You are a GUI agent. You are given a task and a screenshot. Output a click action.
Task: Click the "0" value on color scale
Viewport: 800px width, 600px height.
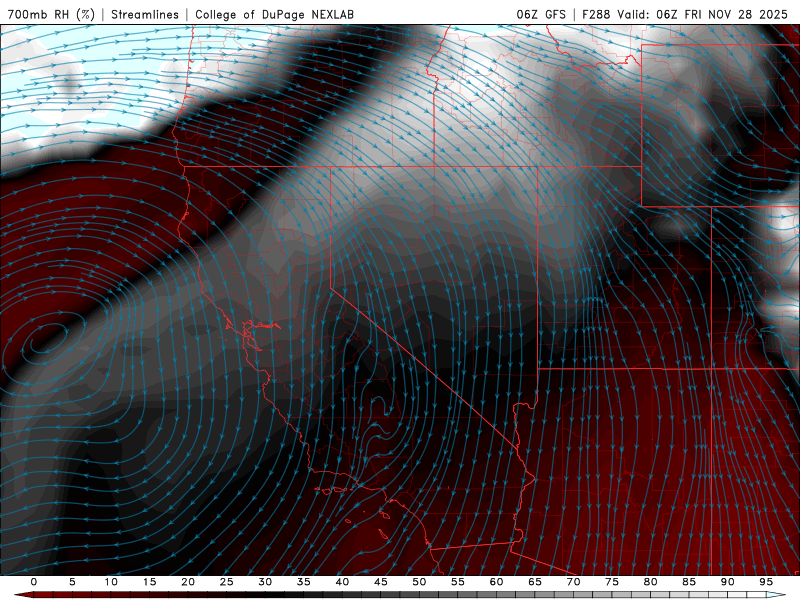pos(34,582)
